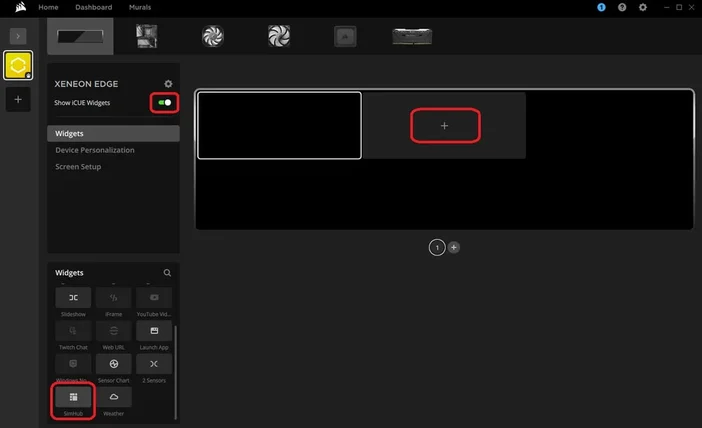Go to the Murals tab

coord(140,7)
